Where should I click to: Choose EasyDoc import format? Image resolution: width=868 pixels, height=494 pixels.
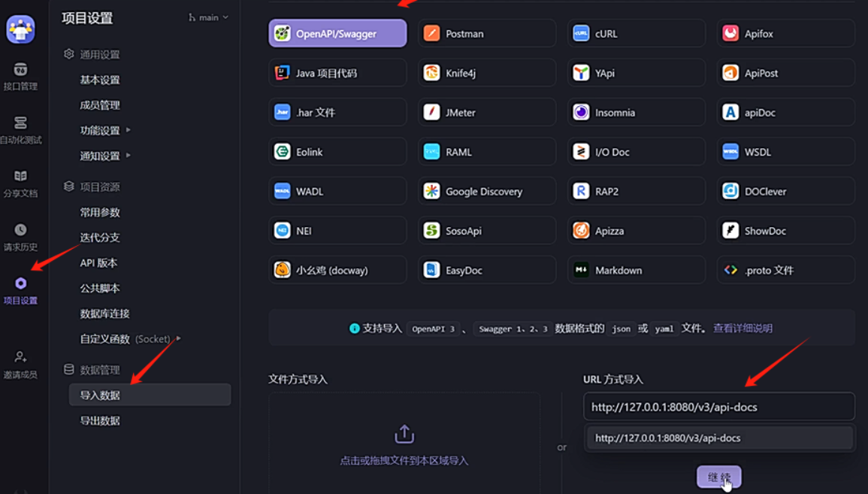(x=487, y=270)
